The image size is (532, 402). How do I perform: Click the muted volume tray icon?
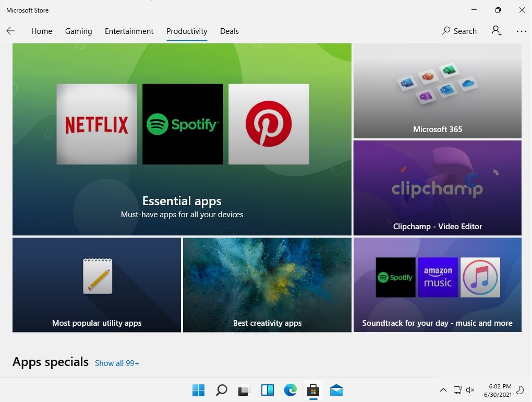coord(470,390)
